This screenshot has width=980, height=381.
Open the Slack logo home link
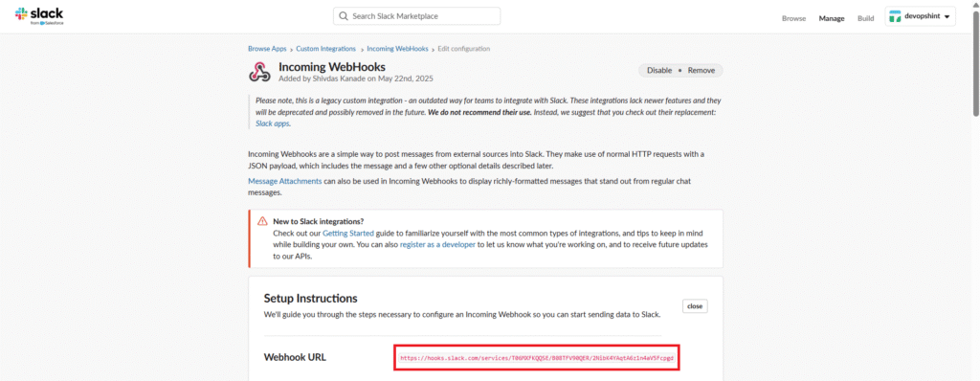[x=38, y=15]
